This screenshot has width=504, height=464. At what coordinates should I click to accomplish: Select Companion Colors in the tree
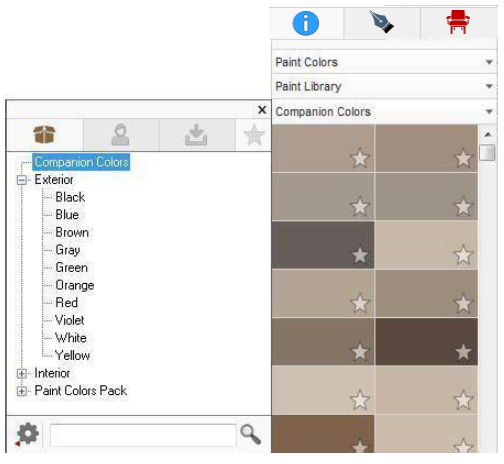click(x=81, y=162)
